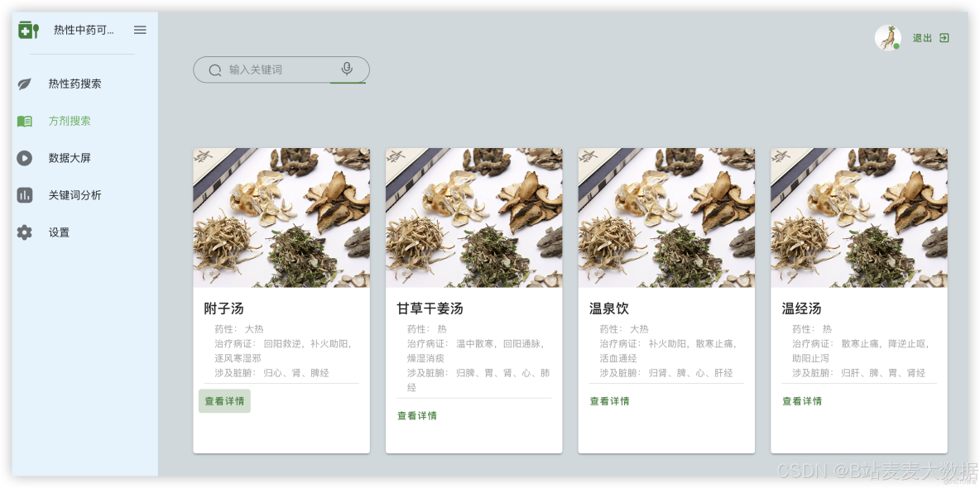Viewport: 980px width, 488px height.
Task: Open 甘草干姜汤 details via 查看详情
Action: (416, 415)
